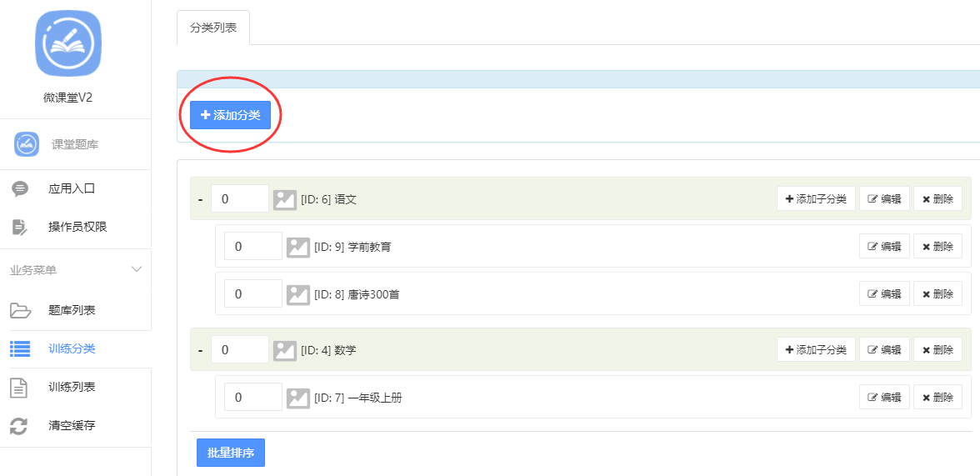Screen dimensions: 980x476
Task: Focus the sort order field for 语文
Action: click(240, 199)
